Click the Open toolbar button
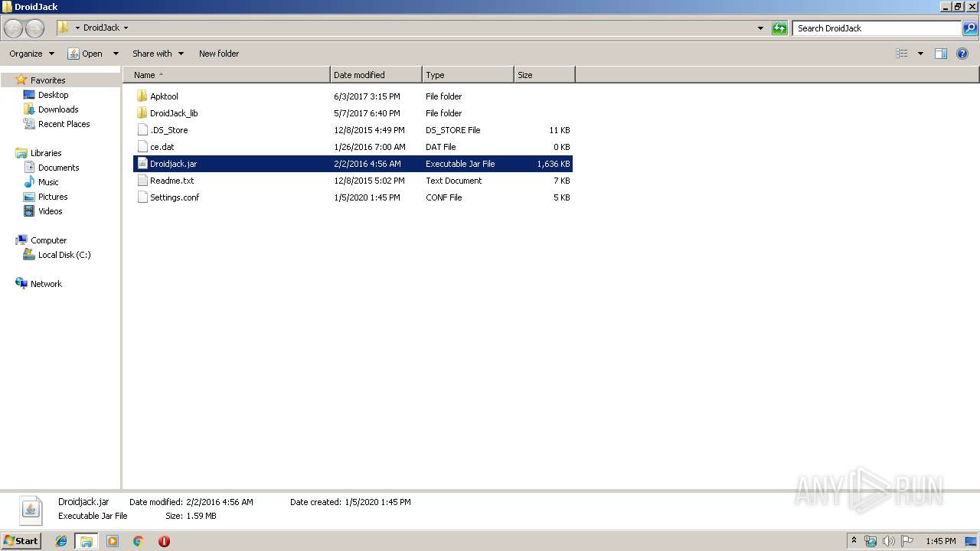 pos(85,54)
